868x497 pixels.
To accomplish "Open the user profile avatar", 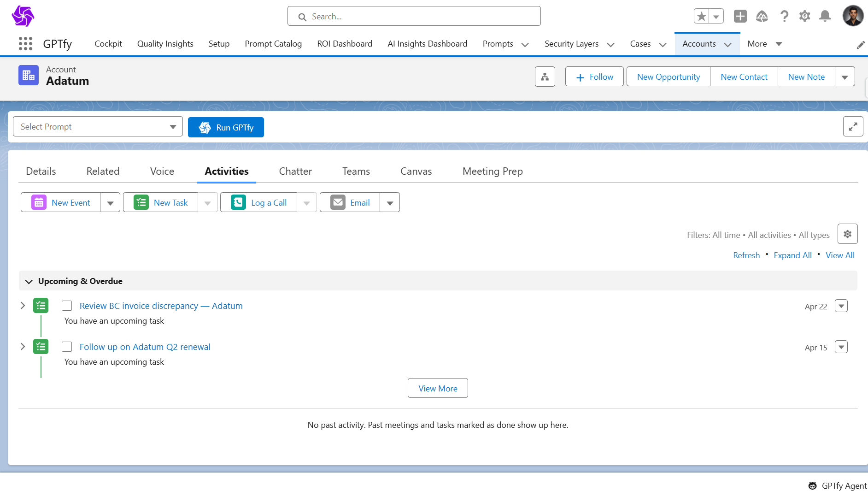I will pos(853,16).
